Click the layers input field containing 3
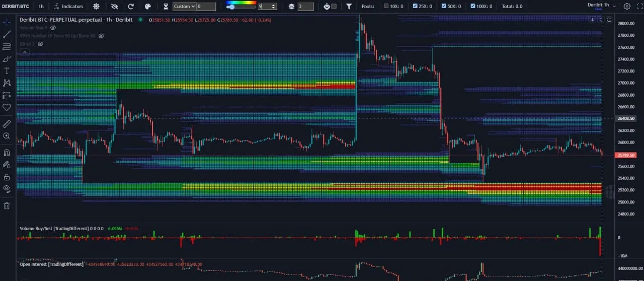This screenshot has height=281, width=644. 305,7
